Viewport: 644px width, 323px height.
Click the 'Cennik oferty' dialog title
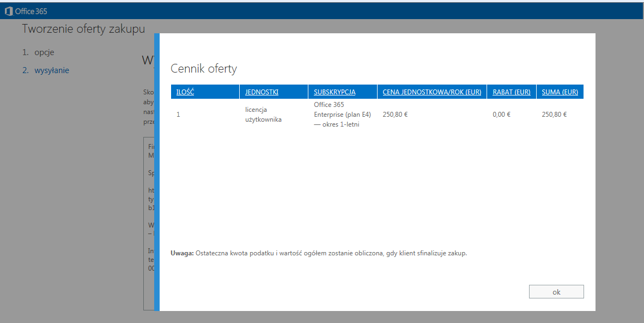[x=204, y=68]
